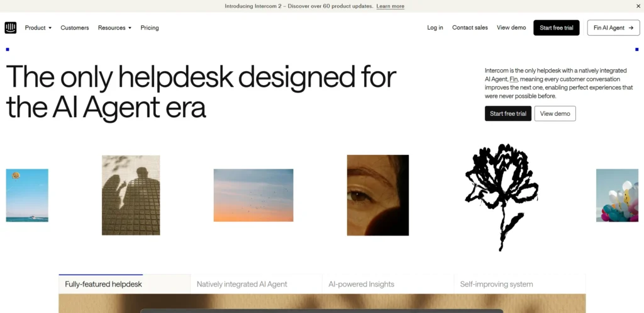Screen dimensions: 644x313
Task: Click the hero headline text
Action: [x=201, y=92]
